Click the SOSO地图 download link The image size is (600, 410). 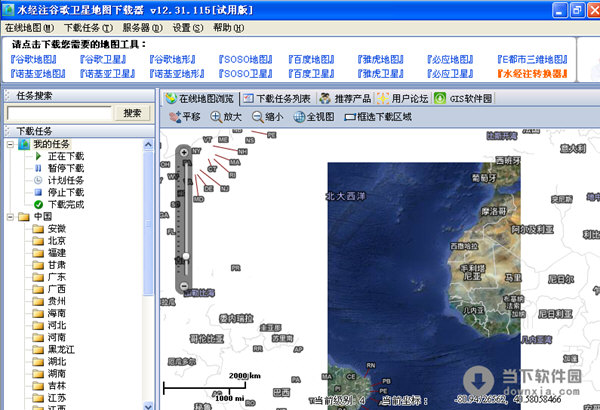point(246,59)
